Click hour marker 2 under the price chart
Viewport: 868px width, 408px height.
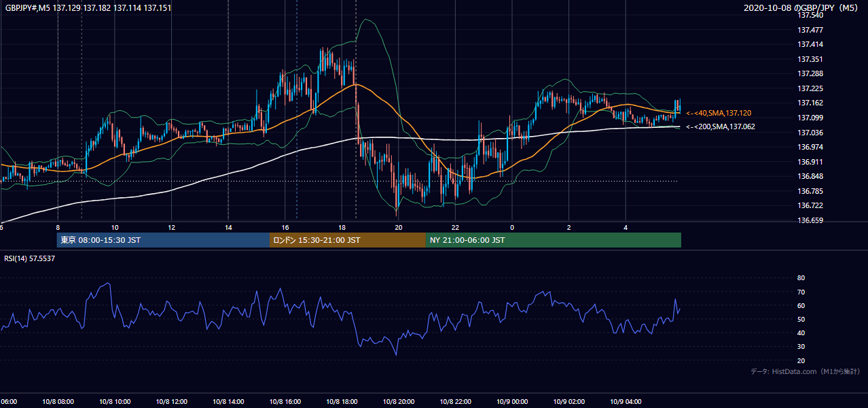pyautogui.click(x=568, y=228)
